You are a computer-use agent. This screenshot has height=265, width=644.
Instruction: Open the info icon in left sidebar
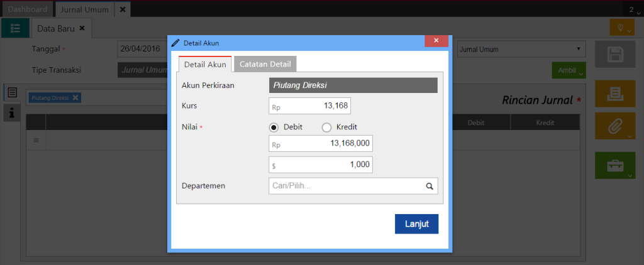coord(12,112)
